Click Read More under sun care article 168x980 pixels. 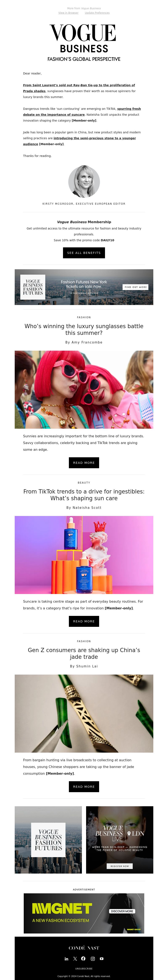tap(84, 621)
